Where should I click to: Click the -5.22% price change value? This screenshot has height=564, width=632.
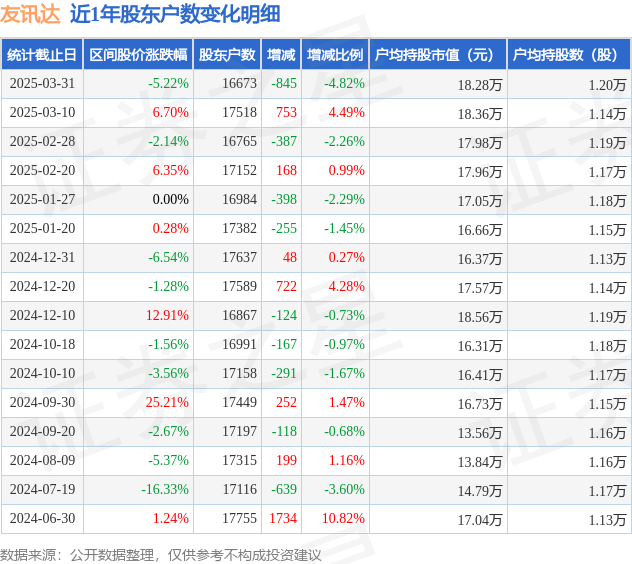pos(168,83)
